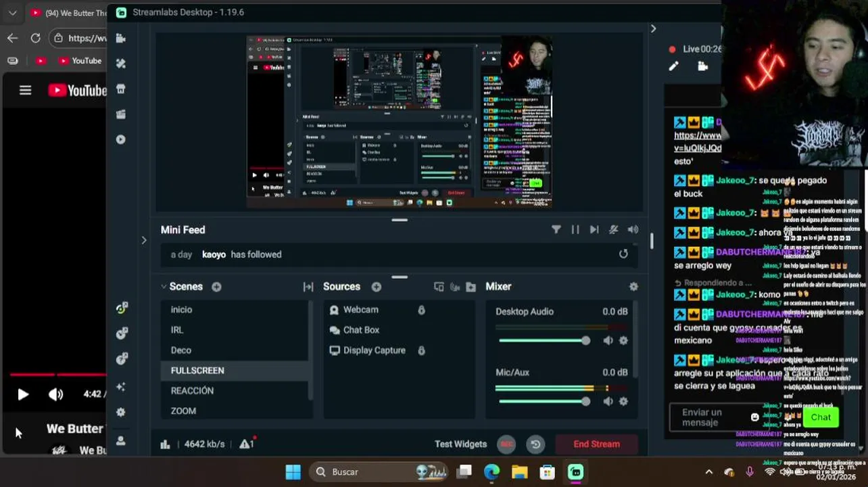Filter the Mini Feed events
The height and width of the screenshot is (487, 868).
tap(556, 230)
